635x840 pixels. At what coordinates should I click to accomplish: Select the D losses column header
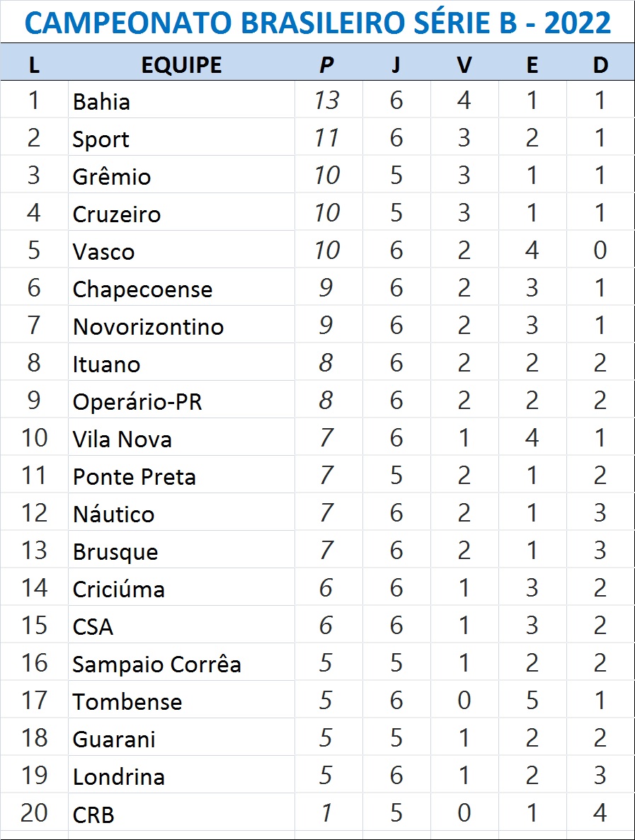[x=600, y=64]
